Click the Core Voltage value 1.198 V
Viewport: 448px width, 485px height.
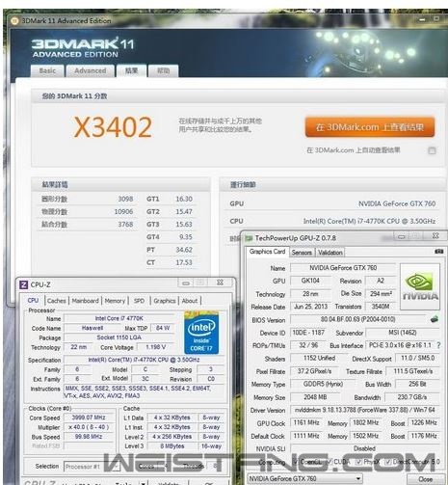point(155,347)
